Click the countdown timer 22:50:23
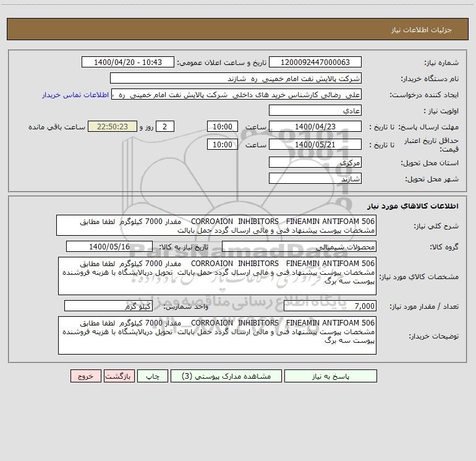The width and height of the screenshot is (476, 461). (x=113, y=126)
